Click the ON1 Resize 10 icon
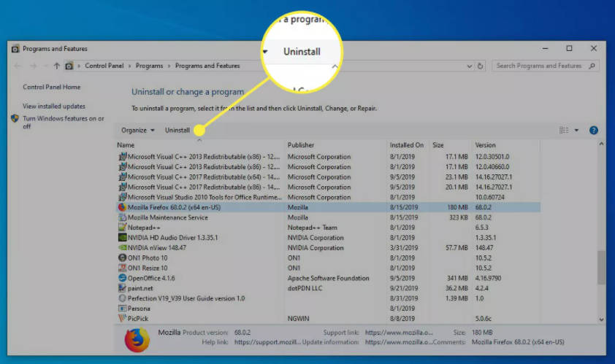 (123, 268)
